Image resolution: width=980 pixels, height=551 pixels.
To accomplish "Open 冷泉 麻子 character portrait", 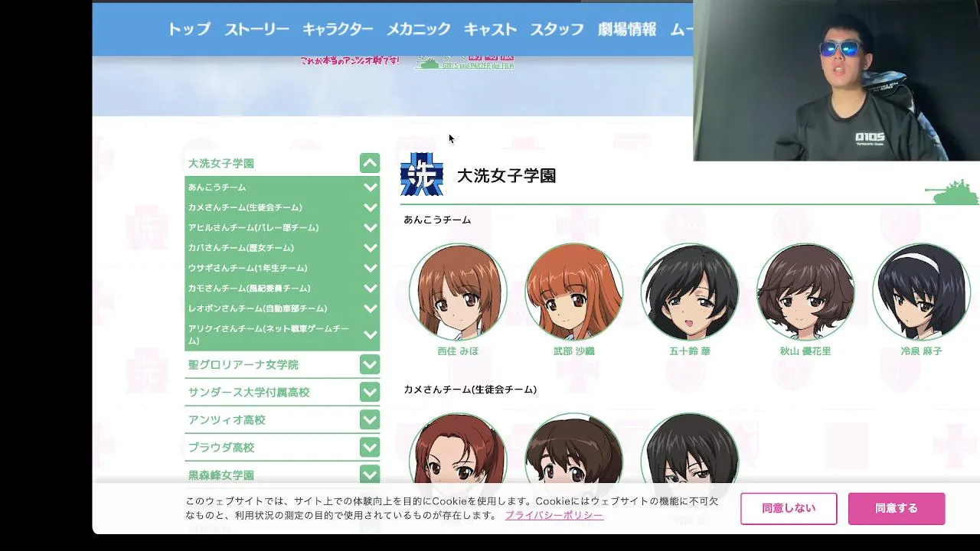I will [922, 292].
